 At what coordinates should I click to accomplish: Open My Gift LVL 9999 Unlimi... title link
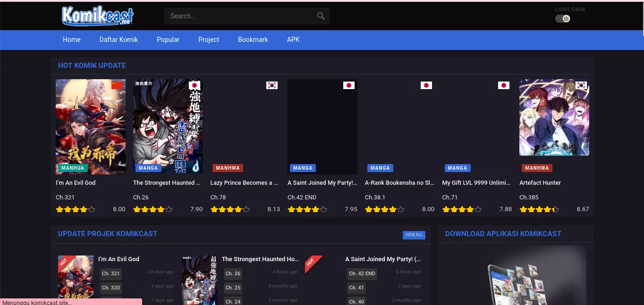pos(477,183)
